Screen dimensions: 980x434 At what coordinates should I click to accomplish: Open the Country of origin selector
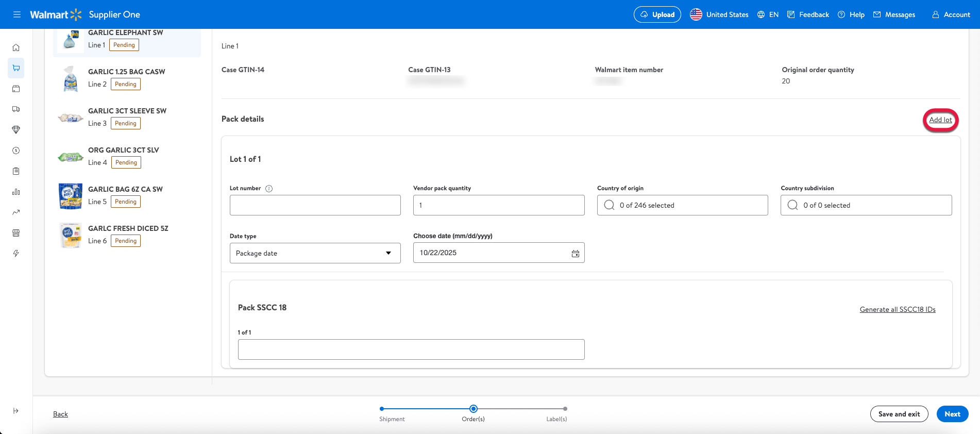[x=682, y=205]
